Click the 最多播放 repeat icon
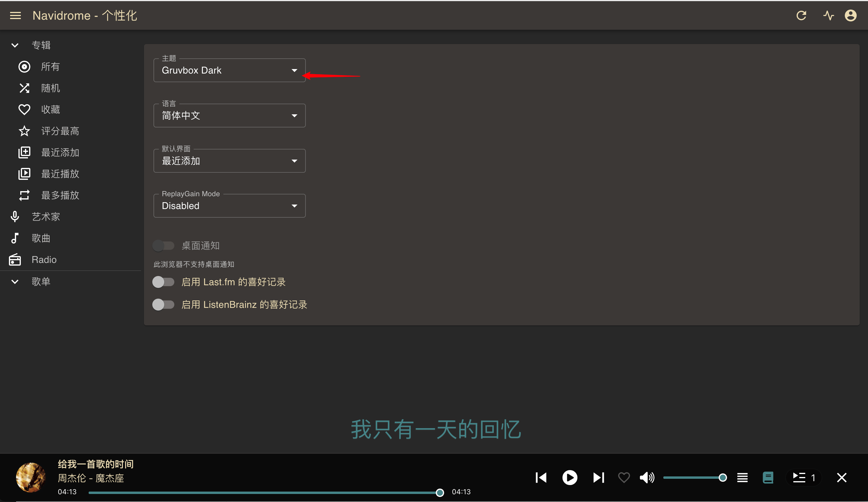 24,195
